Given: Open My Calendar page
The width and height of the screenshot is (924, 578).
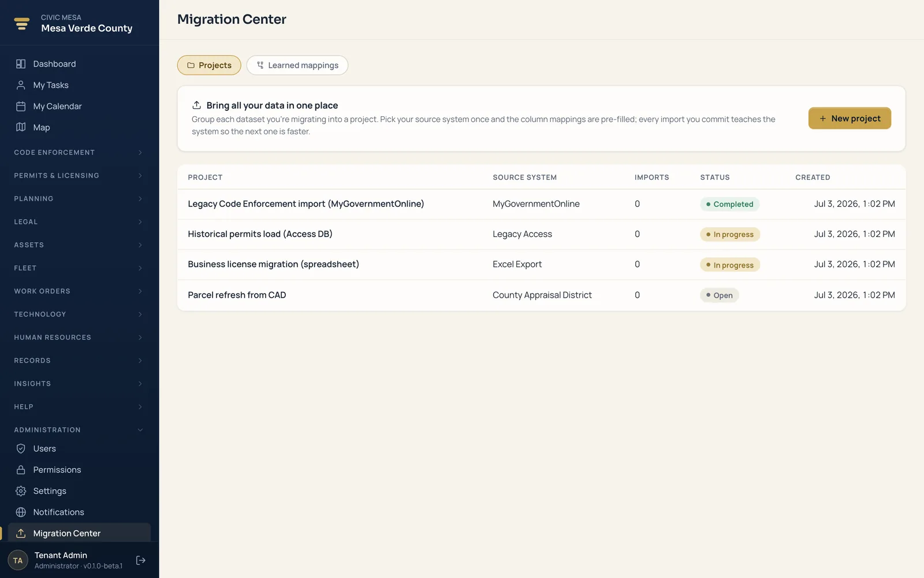Looking at the screenshot, I should point(79,106).
